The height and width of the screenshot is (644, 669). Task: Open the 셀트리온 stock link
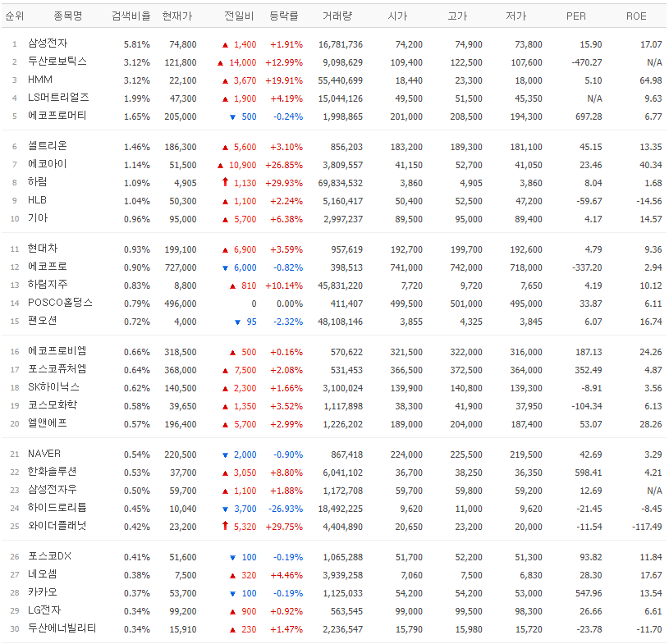click(x=48, y=146)
